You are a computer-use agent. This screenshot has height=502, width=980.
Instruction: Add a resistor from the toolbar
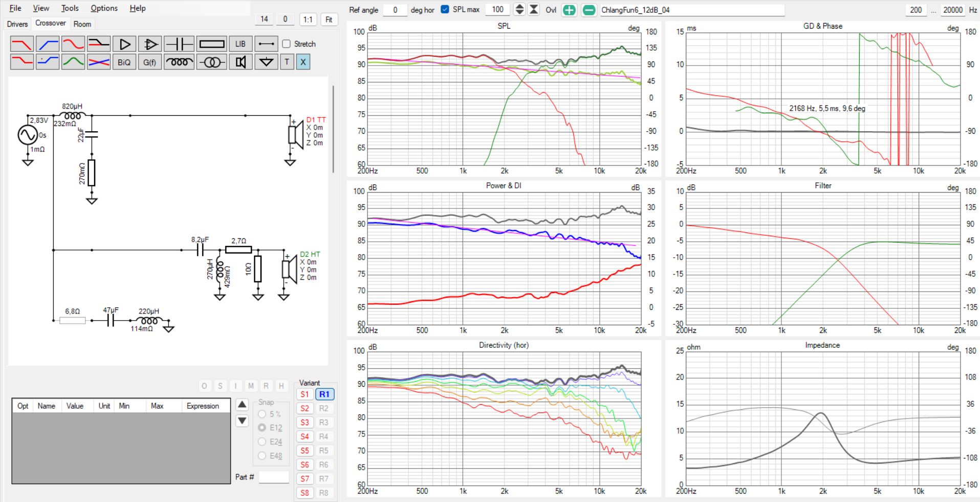[212, 44]
